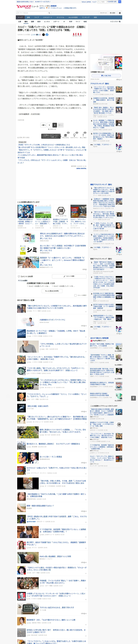The image size is (138, 644).
Task: Click the 記事に関する報告 report icon link
Action: (x=24, y=137)
